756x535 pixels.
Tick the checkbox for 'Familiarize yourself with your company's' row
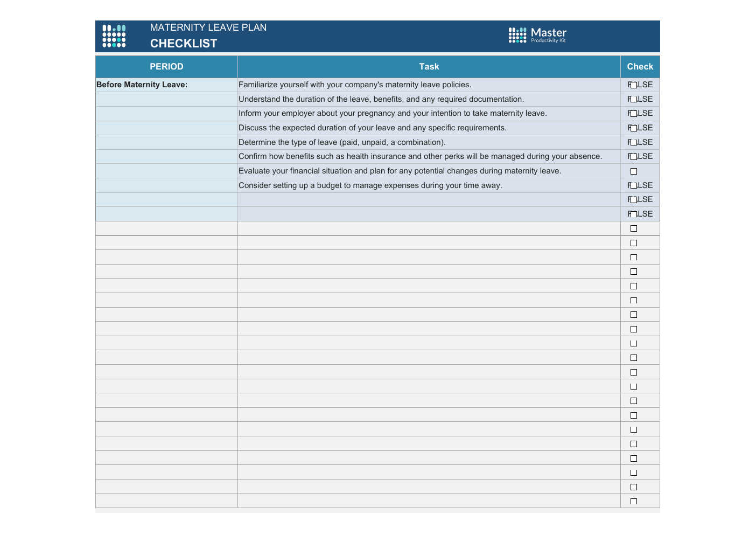634,85
